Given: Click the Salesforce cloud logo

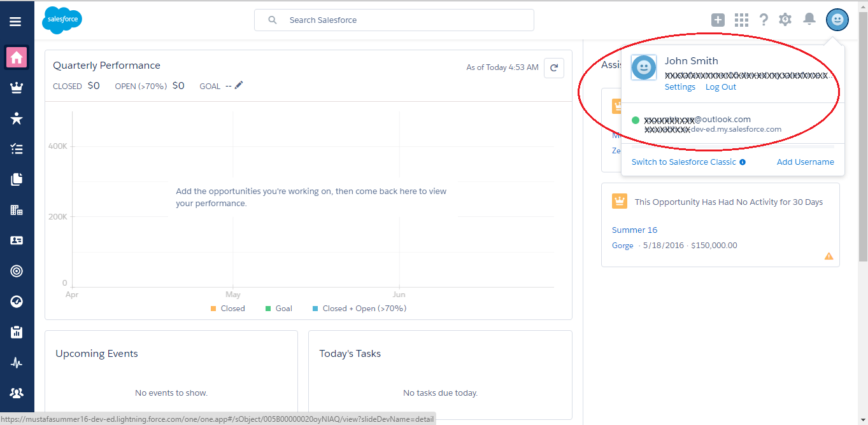Looking at the screenshot, I should 62,20.
